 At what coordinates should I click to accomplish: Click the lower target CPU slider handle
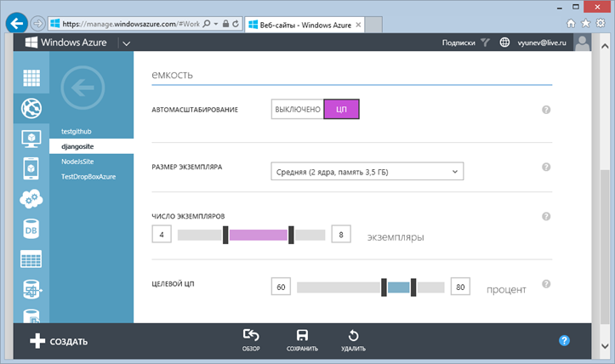[x=384, y=287]
